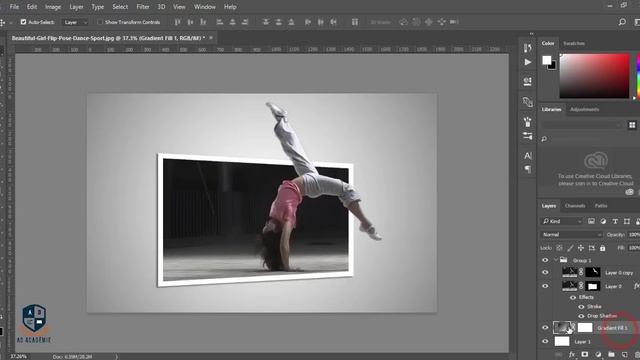Click Add layer style fx icon

pos(572,354)
